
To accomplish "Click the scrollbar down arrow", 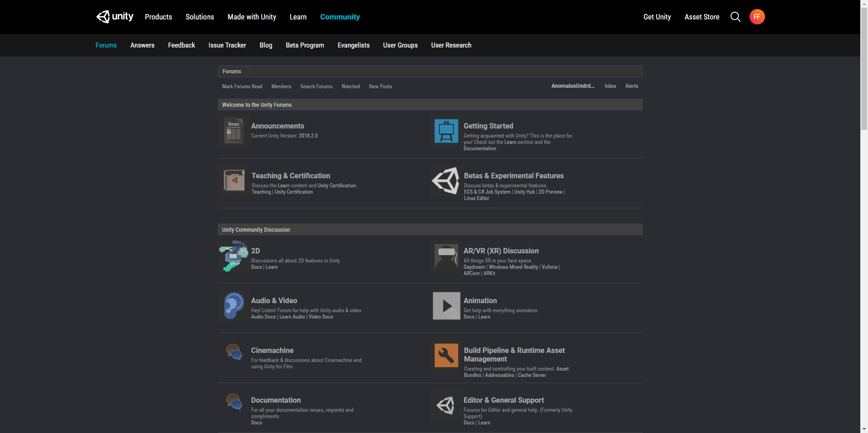I will tap(864, 429).
